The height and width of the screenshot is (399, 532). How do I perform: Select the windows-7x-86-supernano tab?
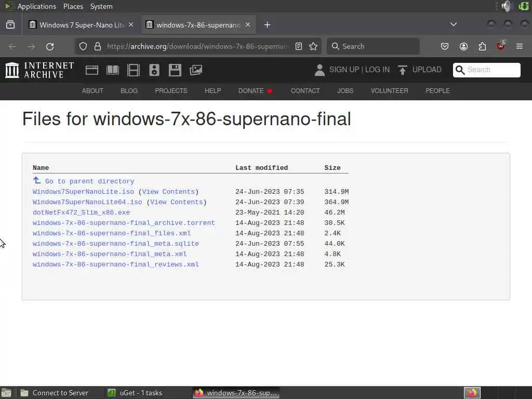coord(198,25)
